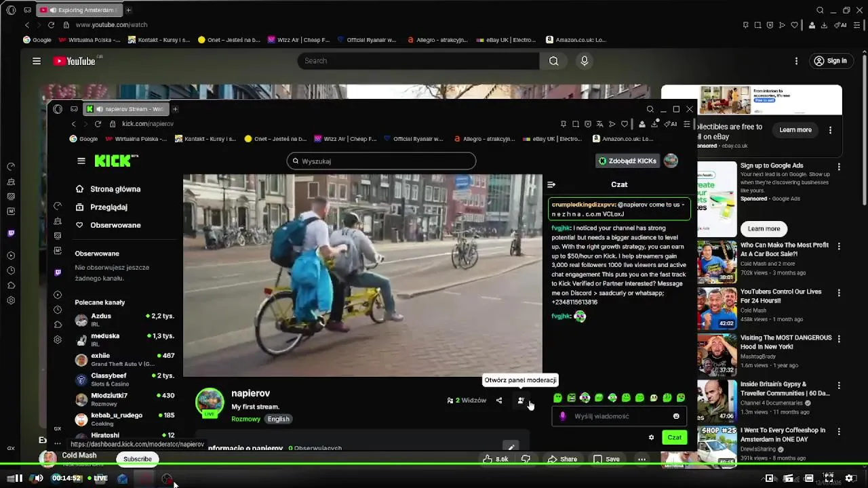Go to Strona główna in Kick sidebar
The image size is (868, 488).
[108, 189]
